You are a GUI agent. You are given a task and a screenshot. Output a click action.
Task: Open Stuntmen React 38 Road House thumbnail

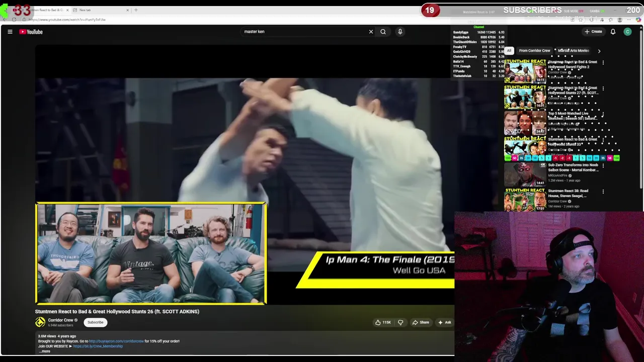[525, 200]
